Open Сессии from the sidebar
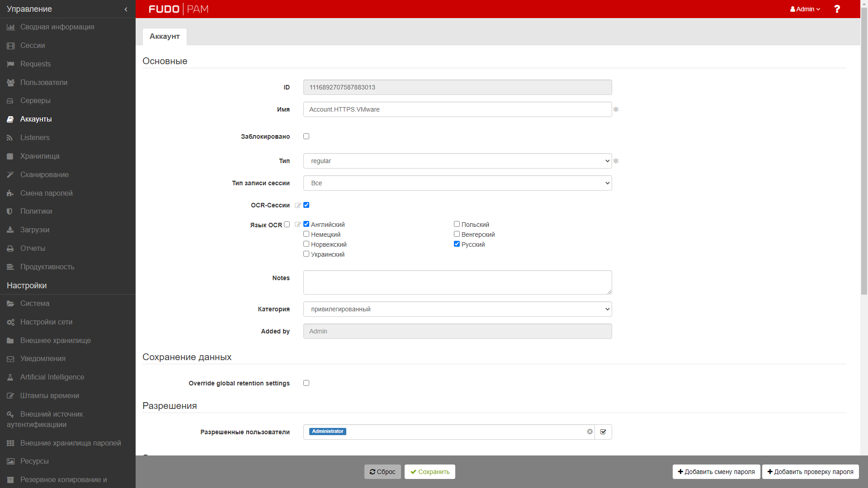Viewport: 868px width, 488px height. [33, 46]
